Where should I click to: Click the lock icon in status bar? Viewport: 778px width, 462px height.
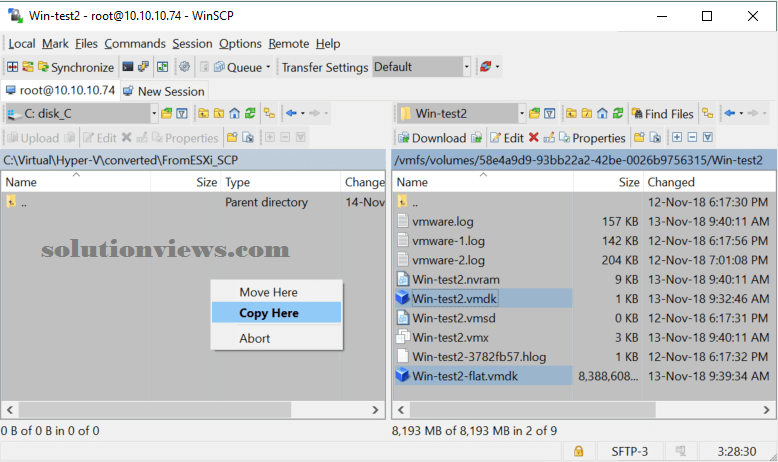pyautogui.click(x=578, y=451)
